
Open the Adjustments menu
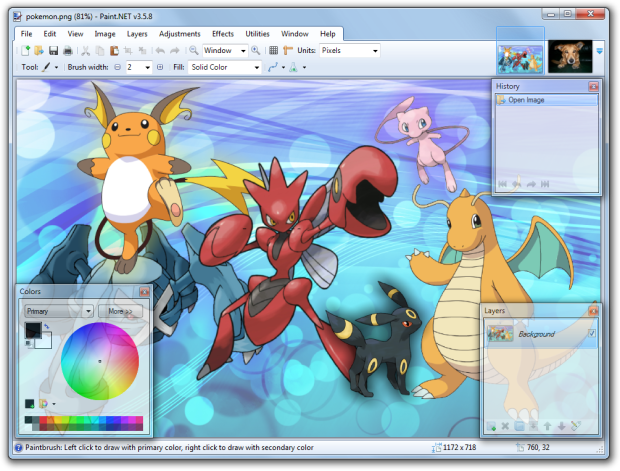click(x=180, y=34)
